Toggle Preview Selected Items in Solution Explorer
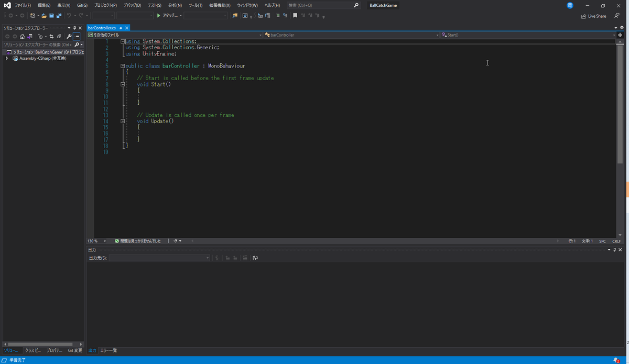The image size is (629, 364). [x=77, y=37]
